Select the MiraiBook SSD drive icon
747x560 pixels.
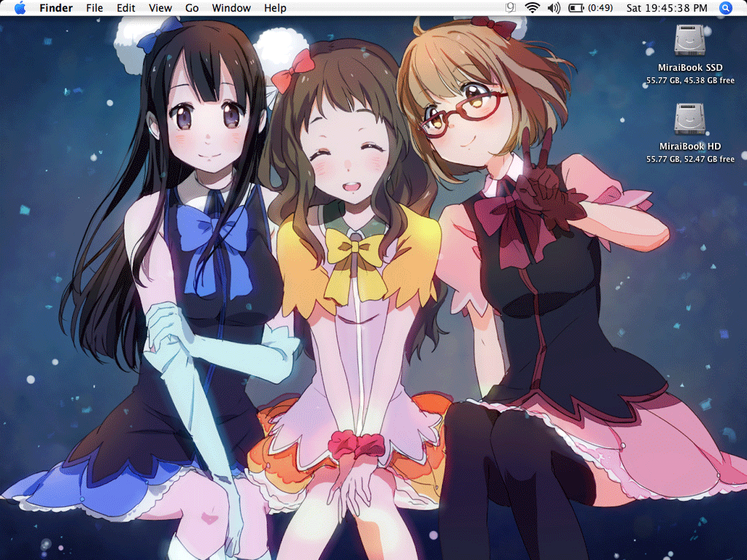(x=689, y=40)
